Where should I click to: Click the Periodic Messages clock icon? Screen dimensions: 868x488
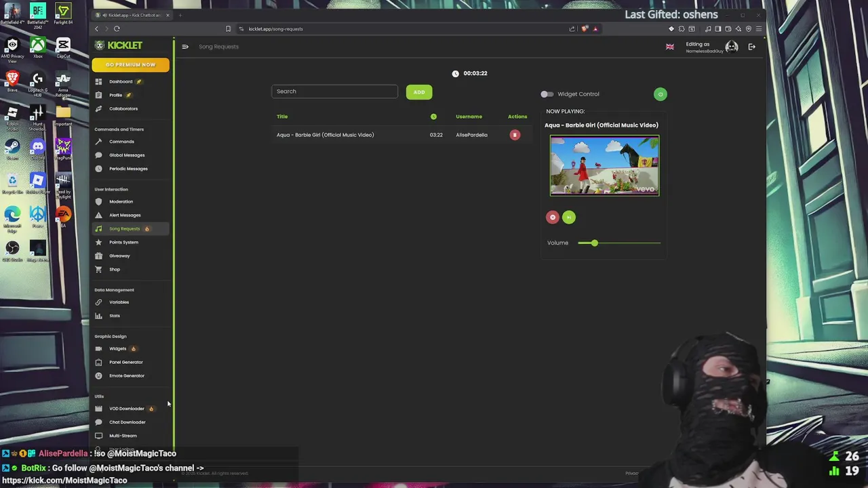(98, 169)
